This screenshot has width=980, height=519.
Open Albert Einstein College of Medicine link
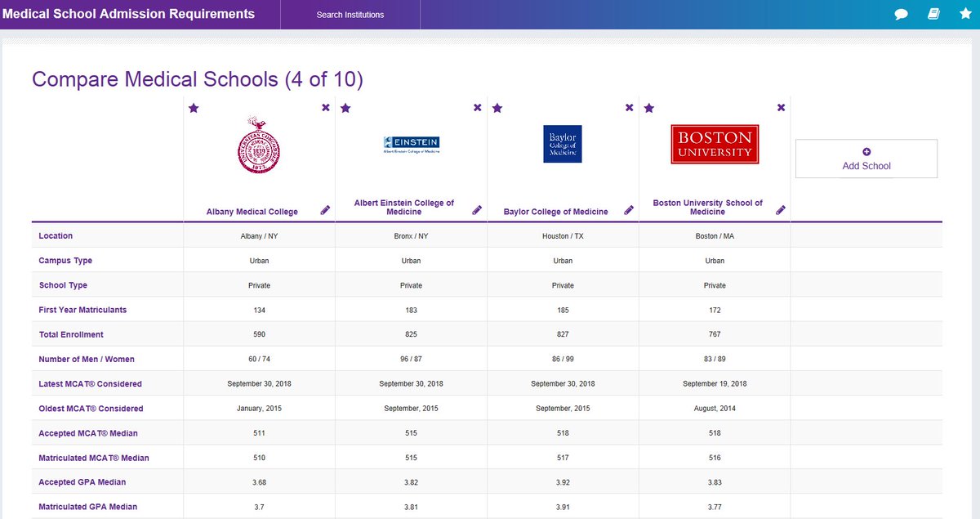point(404,208)
